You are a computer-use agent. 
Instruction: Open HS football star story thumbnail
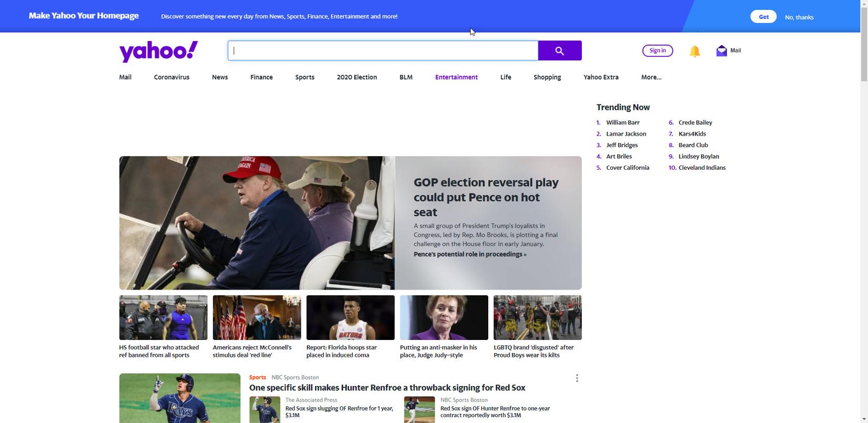[163, 317]
